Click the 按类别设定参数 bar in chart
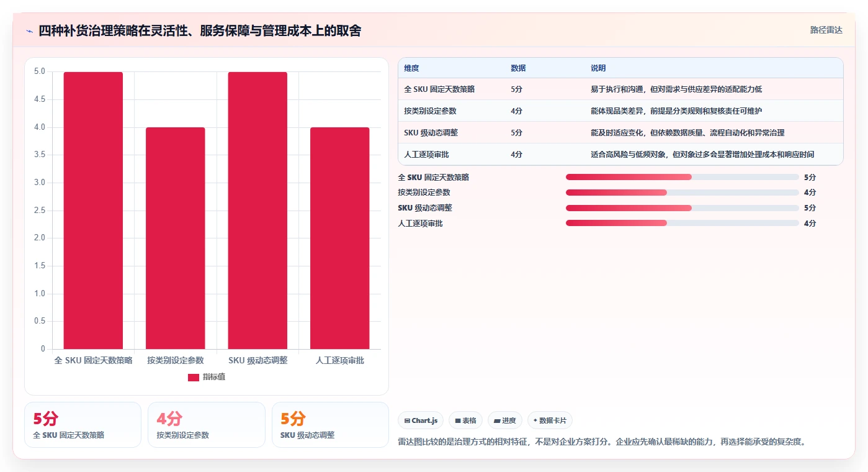 pos(176,238)
